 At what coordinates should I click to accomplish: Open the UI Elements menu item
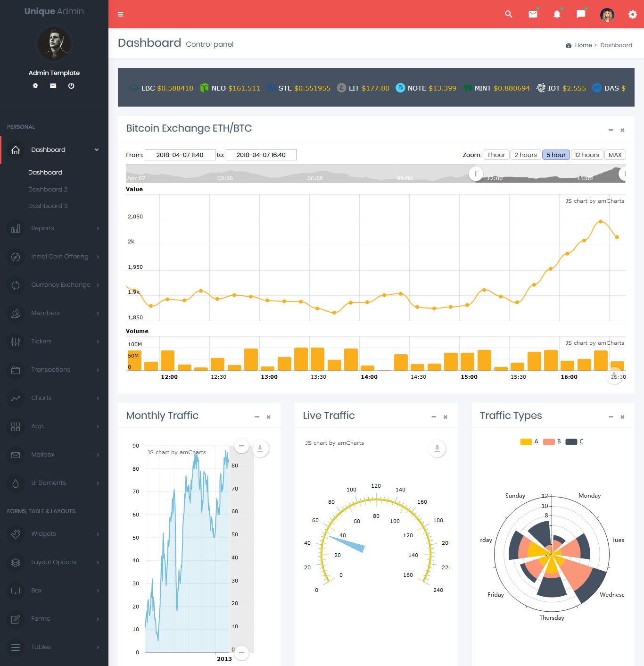[54, 483]
